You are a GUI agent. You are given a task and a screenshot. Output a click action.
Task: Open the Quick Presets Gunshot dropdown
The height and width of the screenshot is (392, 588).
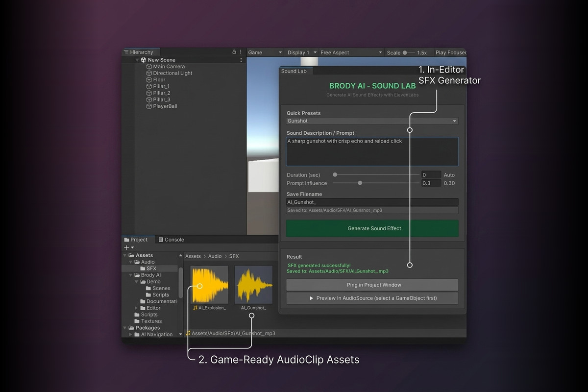[372, 121]
